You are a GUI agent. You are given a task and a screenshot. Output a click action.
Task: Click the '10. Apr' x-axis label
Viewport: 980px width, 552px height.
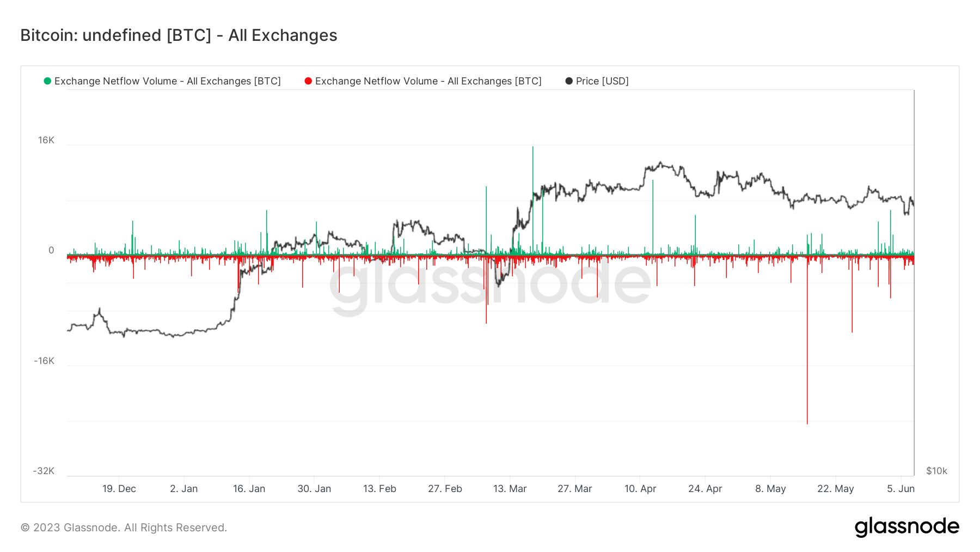click(x=640, y=489)
